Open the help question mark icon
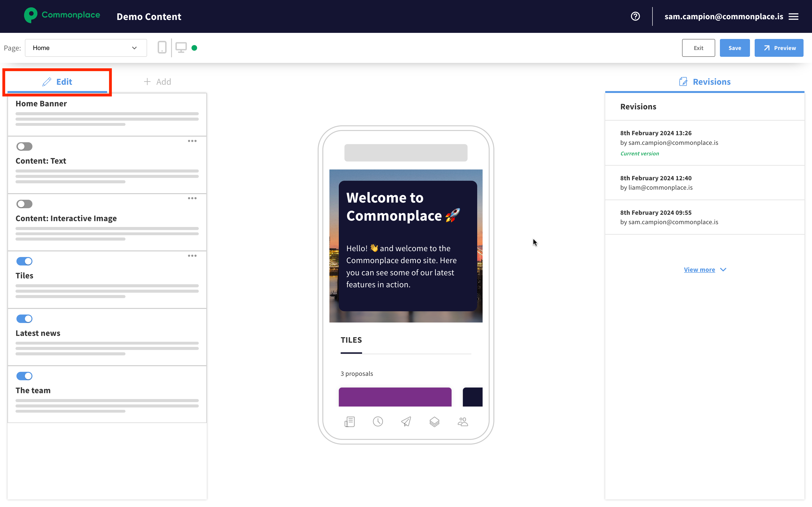Screen dimensions: 812x507 (635, 16)
